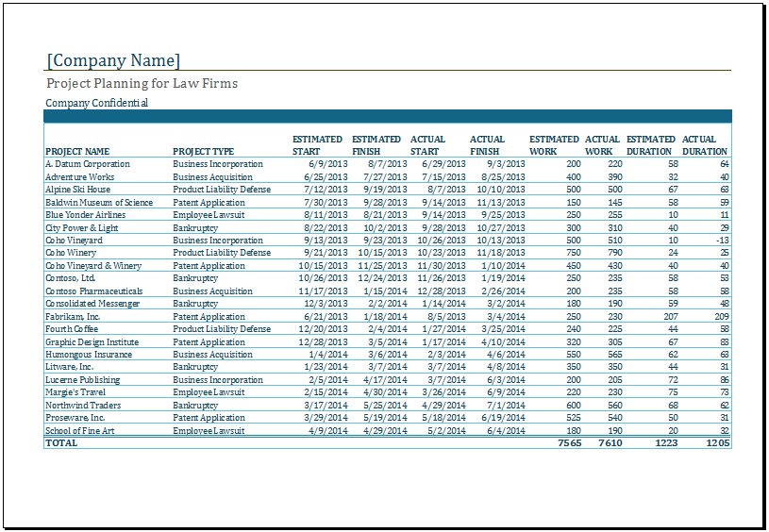Select the ACTUAL WORK column header

[x=602, y=145]
